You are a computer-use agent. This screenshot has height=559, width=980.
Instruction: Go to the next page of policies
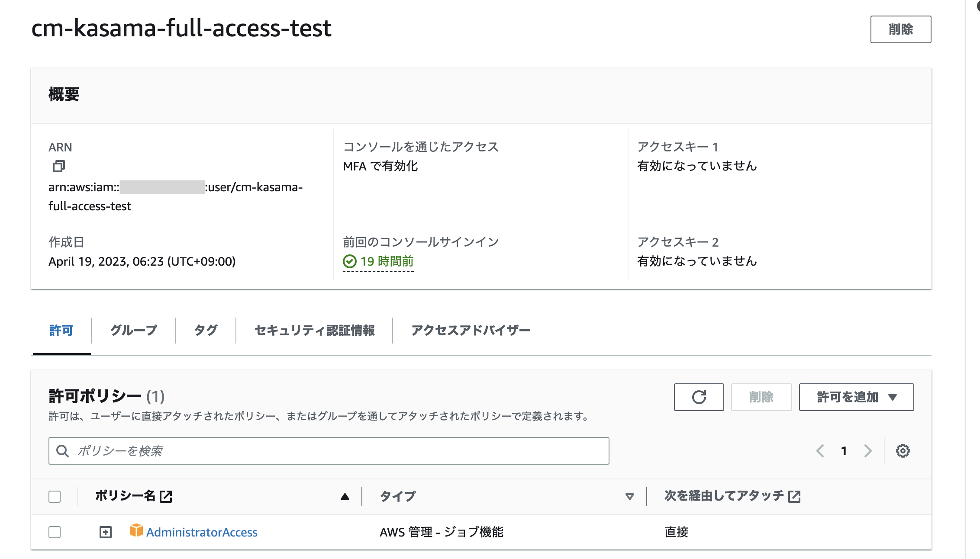(x=868, y=451)
